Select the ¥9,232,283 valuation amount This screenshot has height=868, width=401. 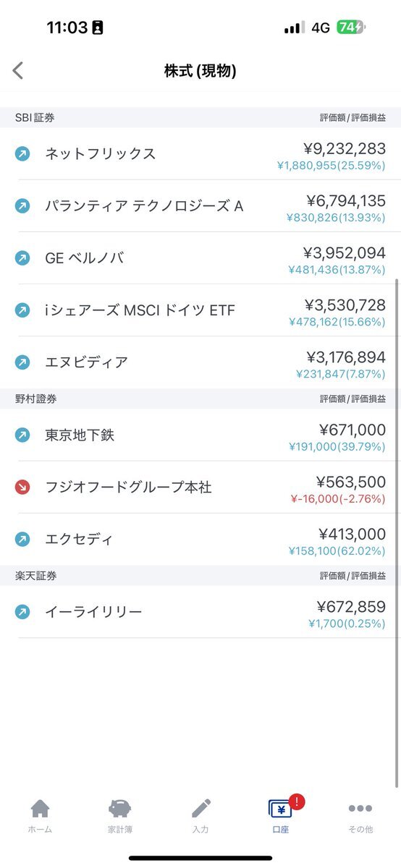tap(345, 149)
